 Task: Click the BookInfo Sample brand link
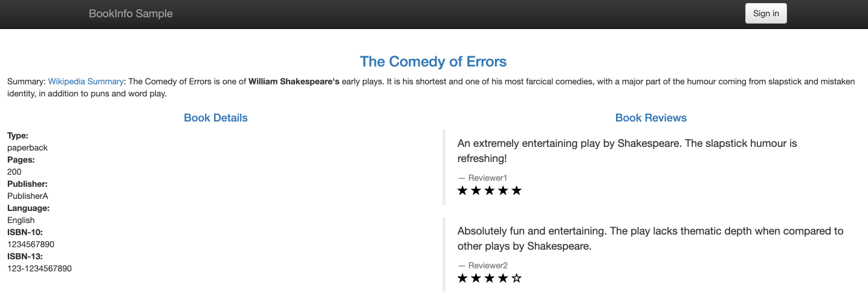[x=131, y=13]
